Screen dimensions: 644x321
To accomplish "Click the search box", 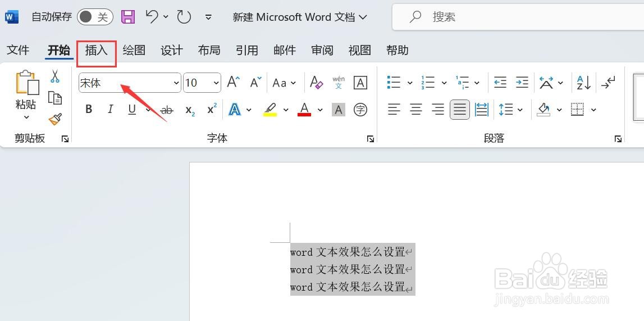I will pos(518,17).
